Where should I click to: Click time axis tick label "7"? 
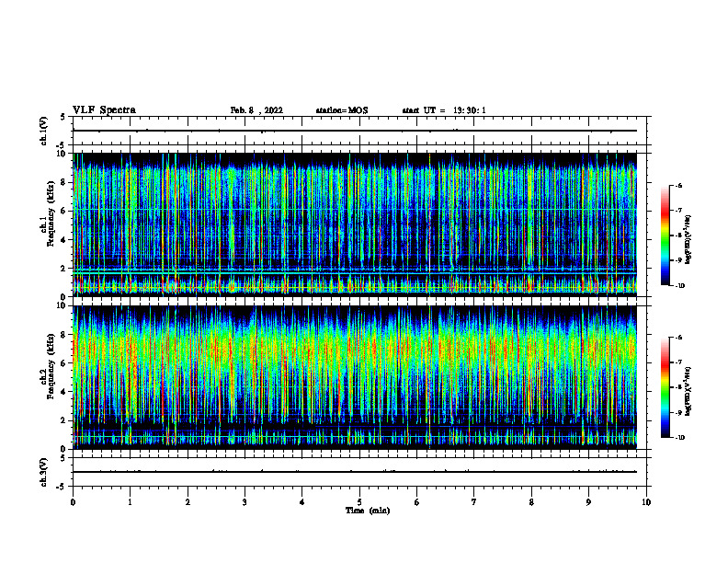click(x=474, y=502)
